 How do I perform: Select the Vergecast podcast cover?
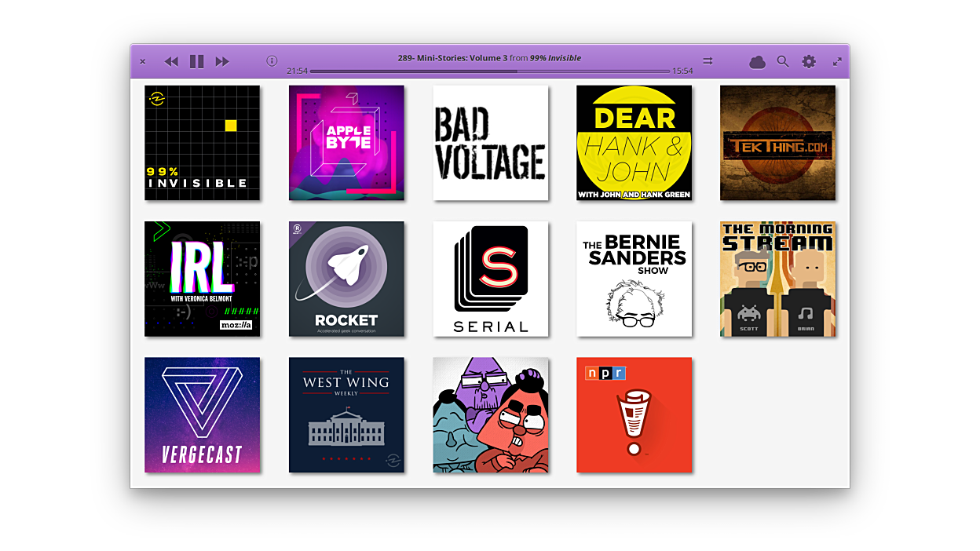click(x=202, y=415)
